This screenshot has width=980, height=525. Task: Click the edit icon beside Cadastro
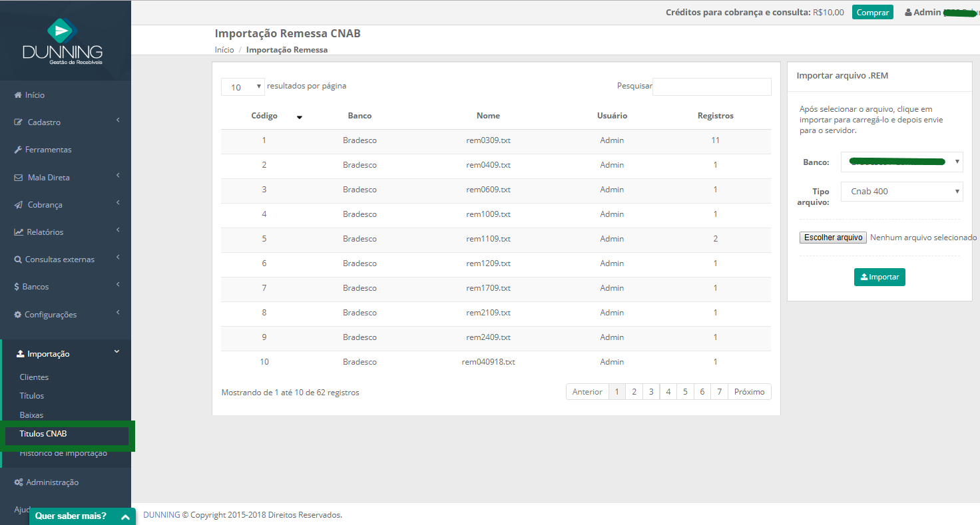[19, 122]
